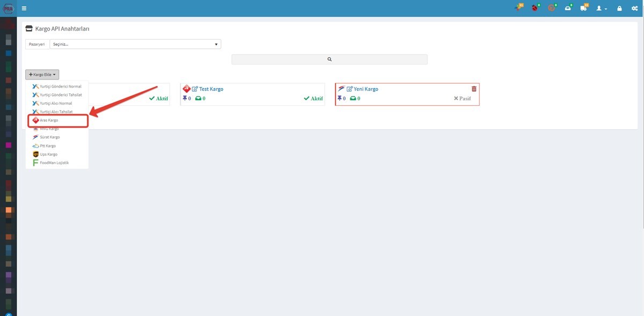Expand the user account dropdown
644x316 pixels.
(602, 9)
